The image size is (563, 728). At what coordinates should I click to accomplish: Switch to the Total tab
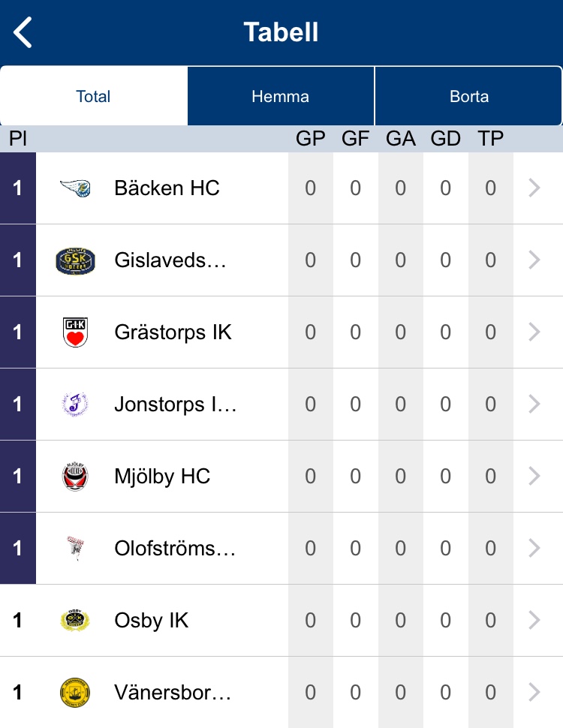click(x=93, y=96)
